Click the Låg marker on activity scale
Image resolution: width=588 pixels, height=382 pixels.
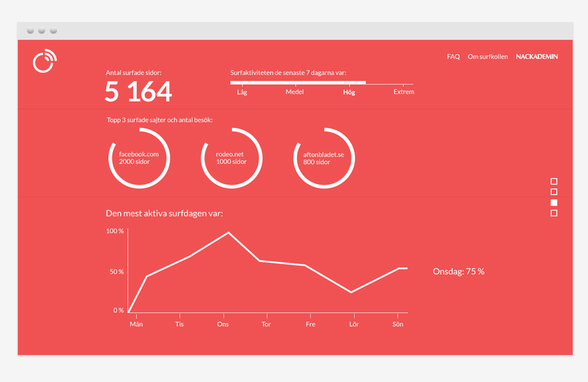click(242, 92)
